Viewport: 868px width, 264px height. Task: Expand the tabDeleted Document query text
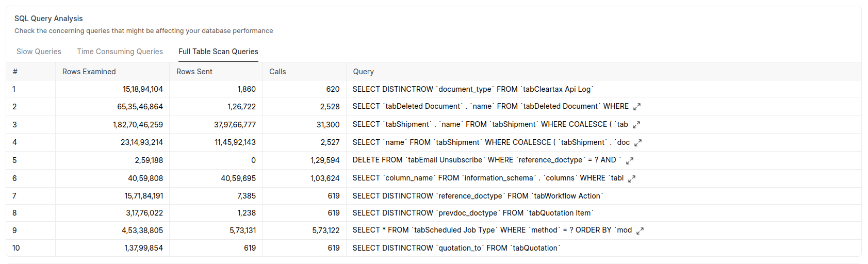(x=637, y=107)
